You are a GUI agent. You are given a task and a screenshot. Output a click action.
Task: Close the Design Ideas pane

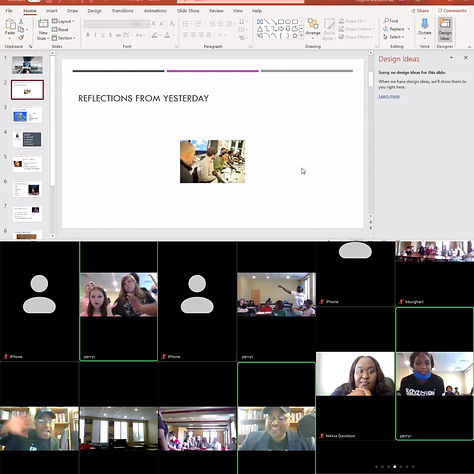point(466,58)
